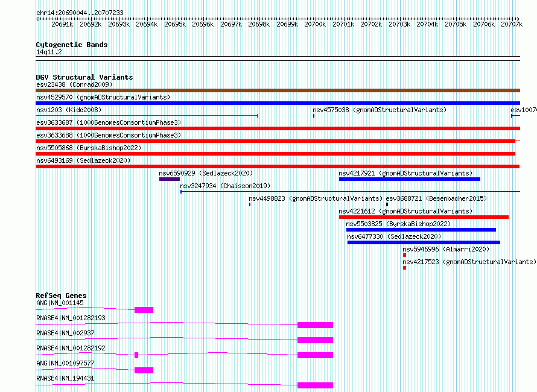Click the red bar under nsv5505868
The image size is (537, 392).
(275, 154)
